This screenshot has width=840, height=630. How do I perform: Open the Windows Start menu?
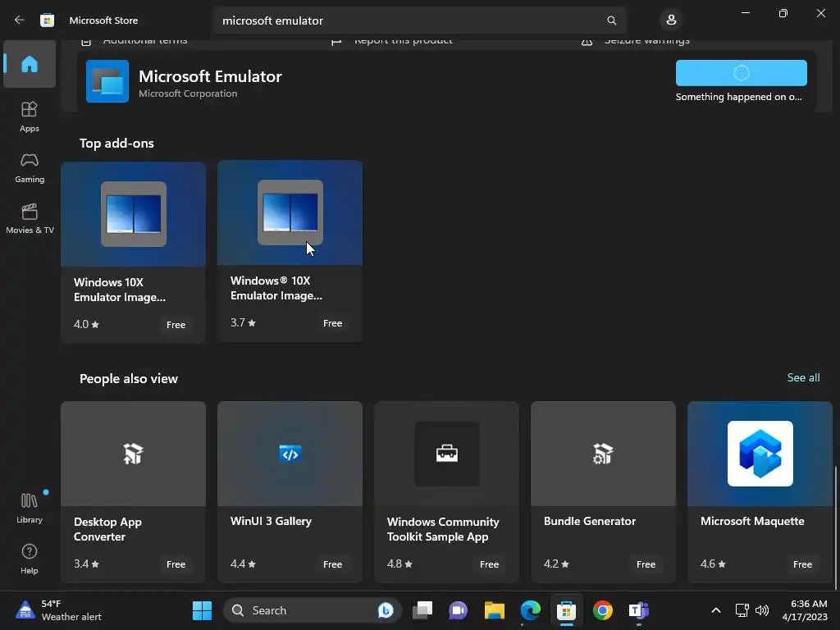tap(202, 610)
